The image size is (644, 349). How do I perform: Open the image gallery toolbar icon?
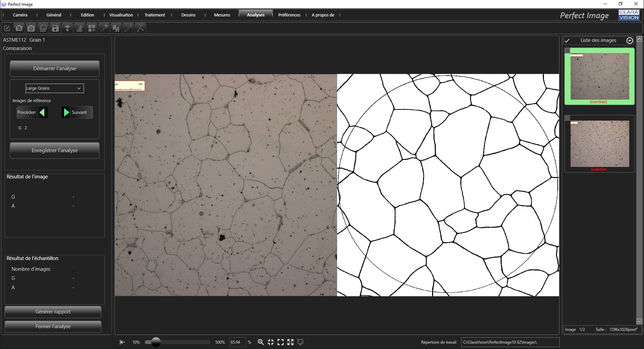[x=43, y=28]
